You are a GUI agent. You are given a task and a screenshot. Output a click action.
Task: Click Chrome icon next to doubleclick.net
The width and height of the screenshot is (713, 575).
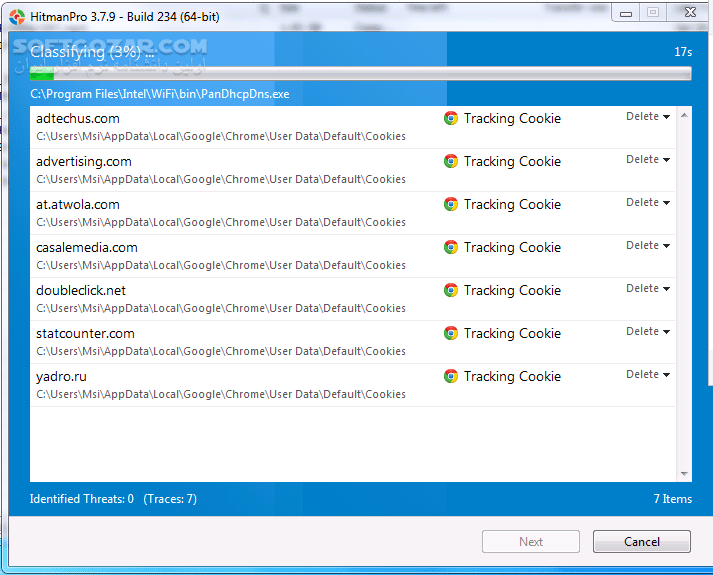(x=451, y=290)
